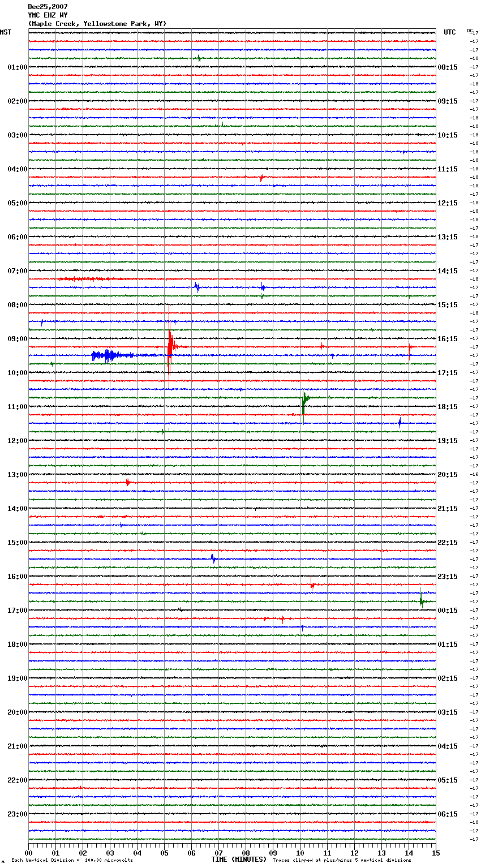The height and width of the screenshot is (868, 481).
Task: Select the 20:00 MST row label
Action: [x=18, y=712]
